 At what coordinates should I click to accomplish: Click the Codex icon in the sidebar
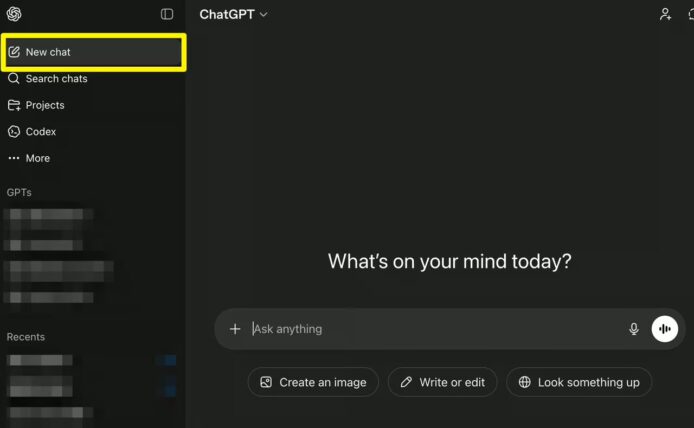pyautogui.click(x=14, y=132)
